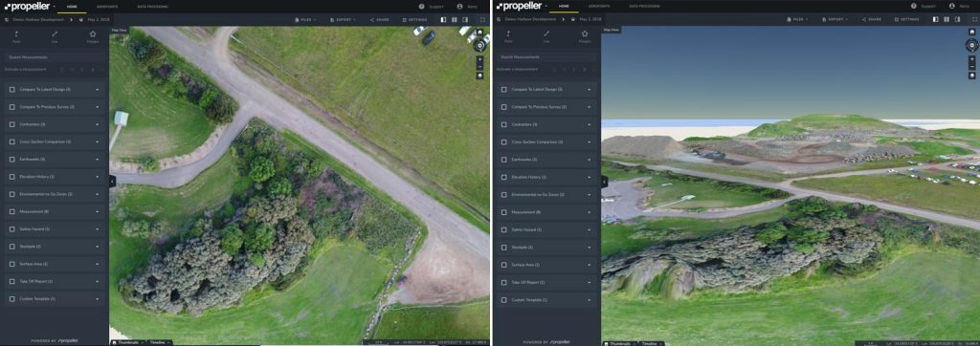This screenshot has height=346, width=980.
Task: Click the compass control in right 3D view
Action: click(972, 45)
